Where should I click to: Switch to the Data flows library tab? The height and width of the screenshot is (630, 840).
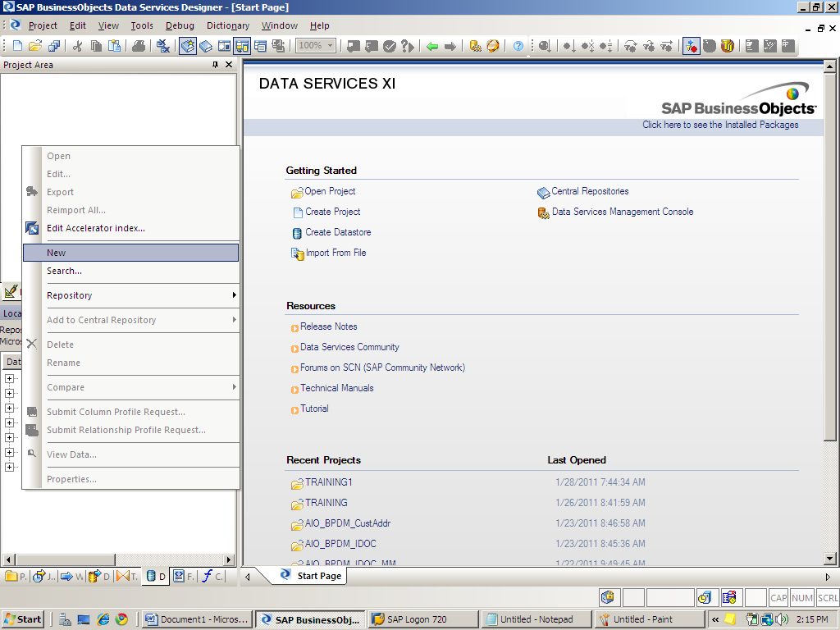click(99, 577)
